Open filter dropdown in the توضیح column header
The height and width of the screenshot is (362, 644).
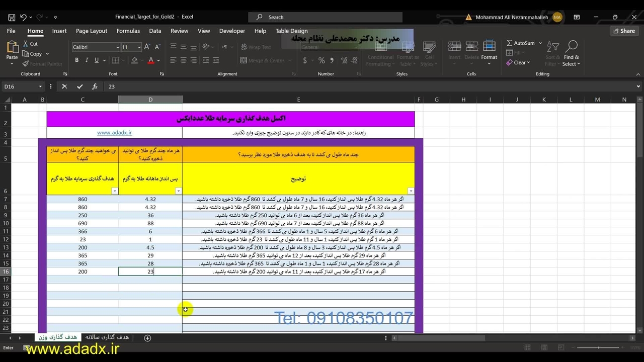(x=411, y=191)
